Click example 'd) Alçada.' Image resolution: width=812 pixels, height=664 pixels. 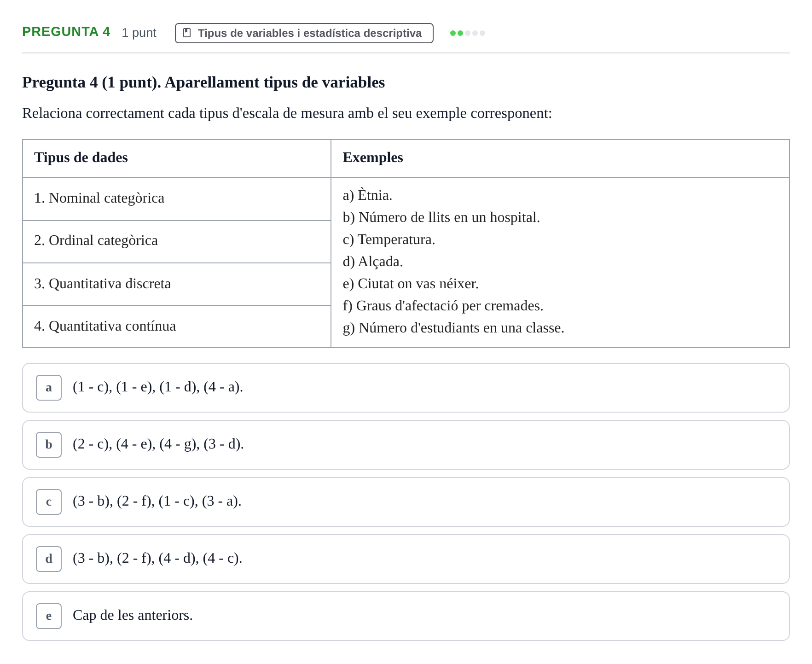point(372,262)
